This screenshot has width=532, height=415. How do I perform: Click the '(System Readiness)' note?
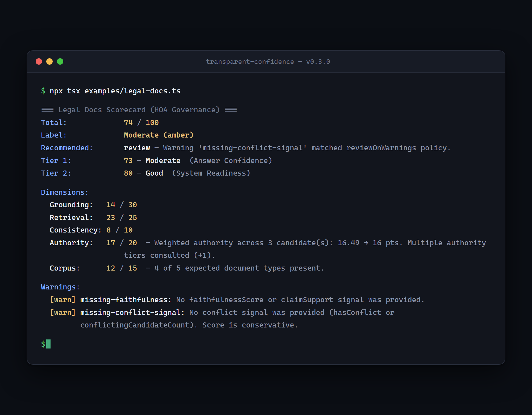click(211, 173)
